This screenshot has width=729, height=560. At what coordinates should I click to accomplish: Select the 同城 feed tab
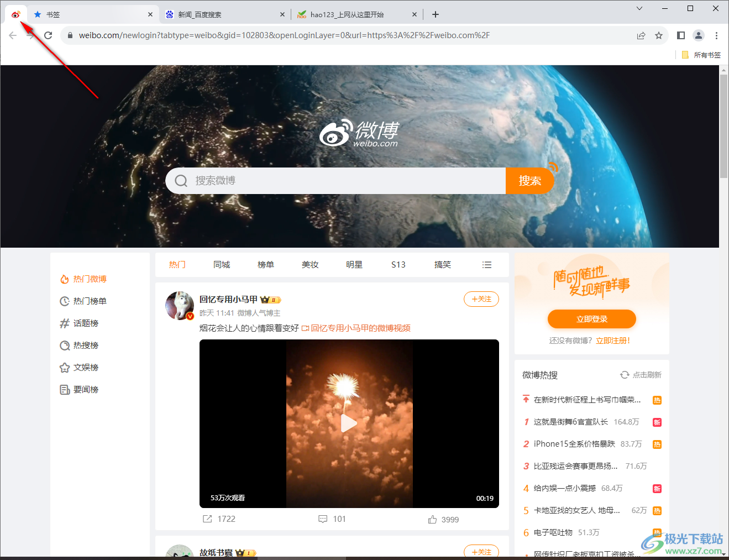tap(222, 265)
